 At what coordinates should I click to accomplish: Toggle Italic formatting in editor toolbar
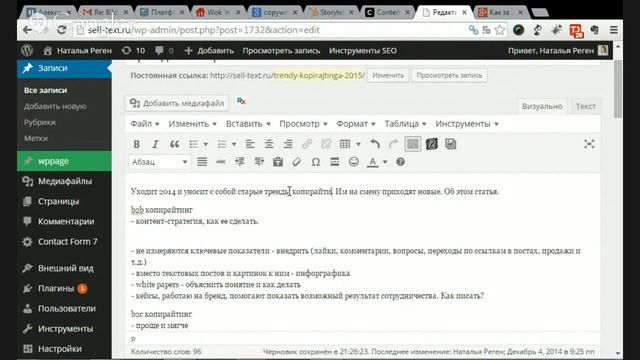click(155, 144)
